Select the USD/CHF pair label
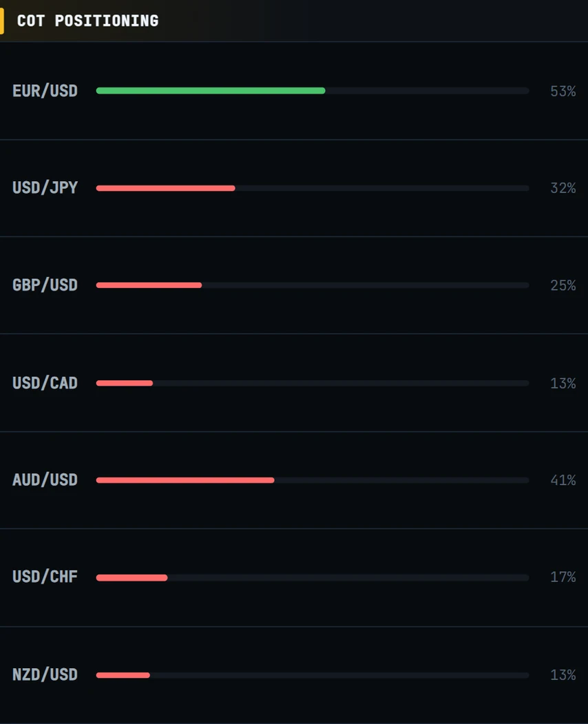588x724 pixels. click(x=45, y=577)
